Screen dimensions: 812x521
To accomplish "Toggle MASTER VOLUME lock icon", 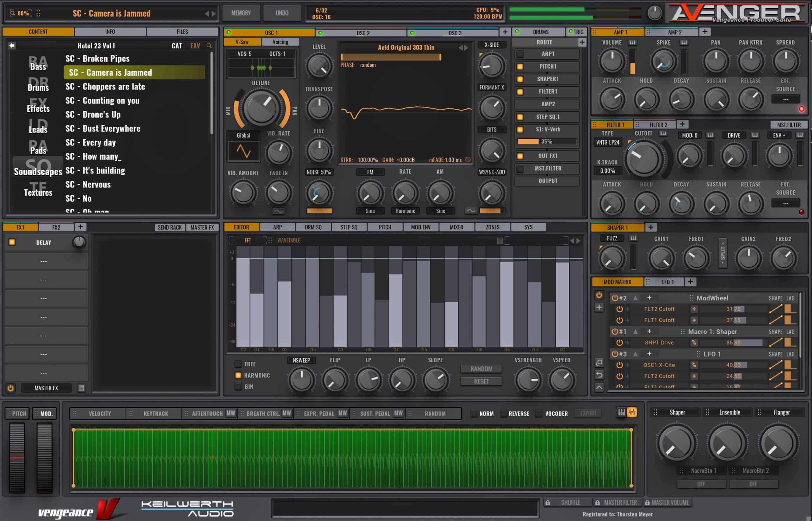I will click(647, 503).
